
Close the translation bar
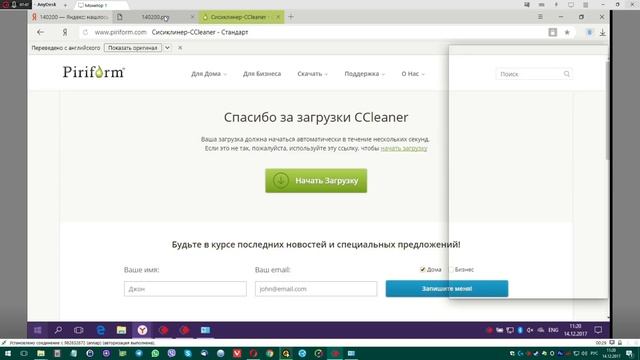click(180, 48)
